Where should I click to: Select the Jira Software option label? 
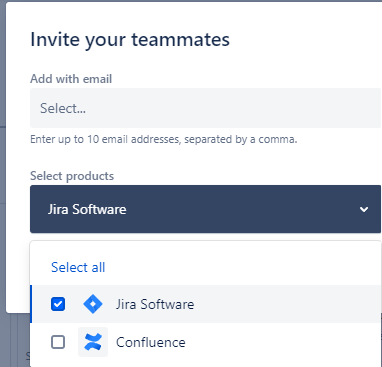(x=155, y=304)
